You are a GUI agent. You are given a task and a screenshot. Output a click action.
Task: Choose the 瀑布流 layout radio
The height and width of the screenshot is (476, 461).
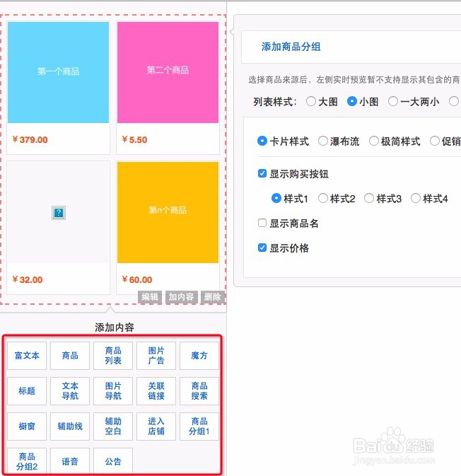(323, 141)
